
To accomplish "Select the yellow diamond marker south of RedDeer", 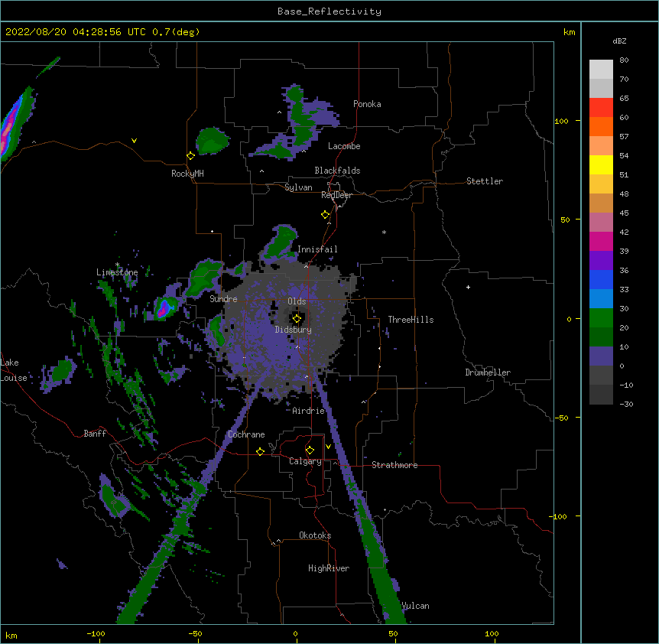I will (326, 215).
